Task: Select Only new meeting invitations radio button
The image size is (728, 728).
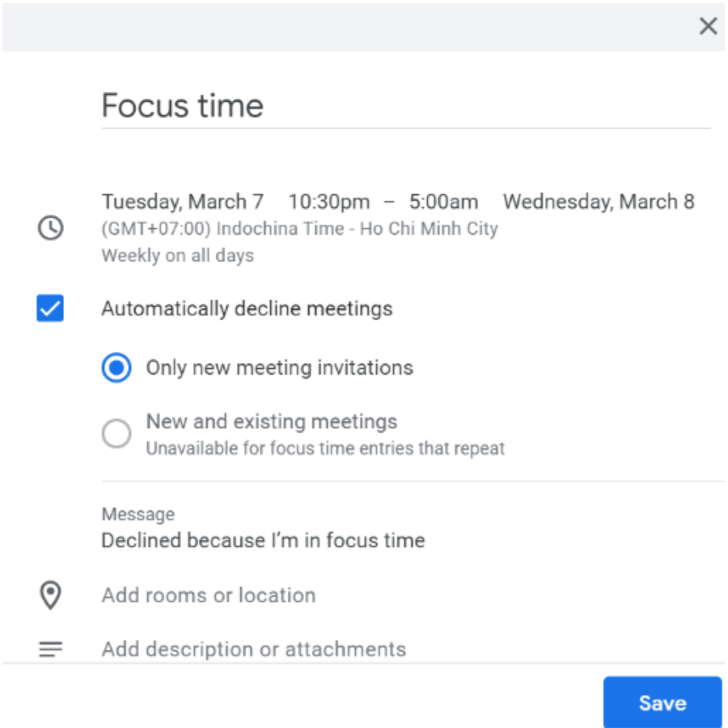Action: coord(116,368)
